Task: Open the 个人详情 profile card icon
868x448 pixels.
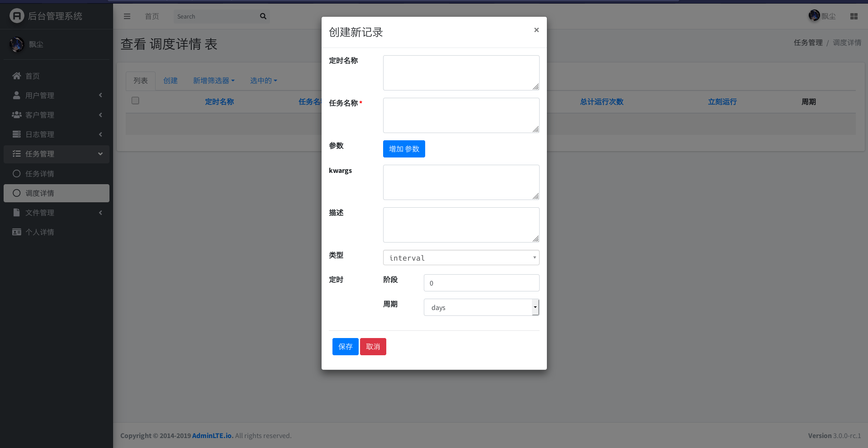Action: (x=17, y=232)
